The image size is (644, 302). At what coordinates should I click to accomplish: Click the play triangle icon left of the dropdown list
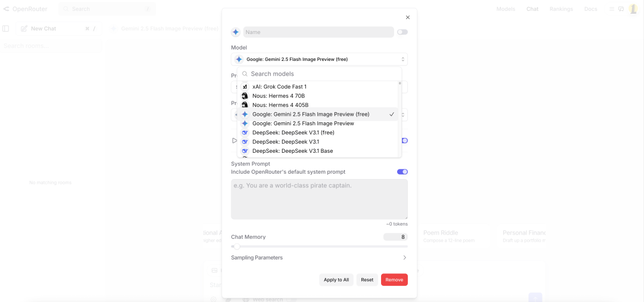[234, 140]
